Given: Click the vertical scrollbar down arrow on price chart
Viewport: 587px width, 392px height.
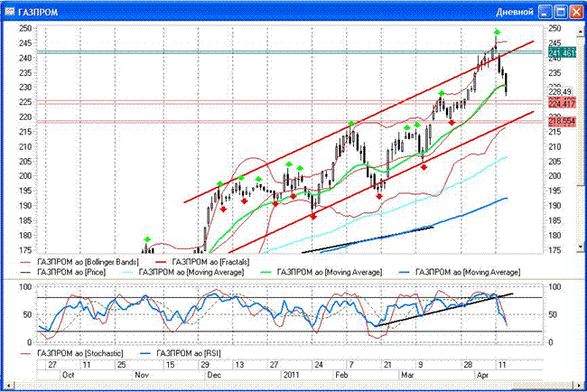Looking at the screenshot, I should (581, 247).
